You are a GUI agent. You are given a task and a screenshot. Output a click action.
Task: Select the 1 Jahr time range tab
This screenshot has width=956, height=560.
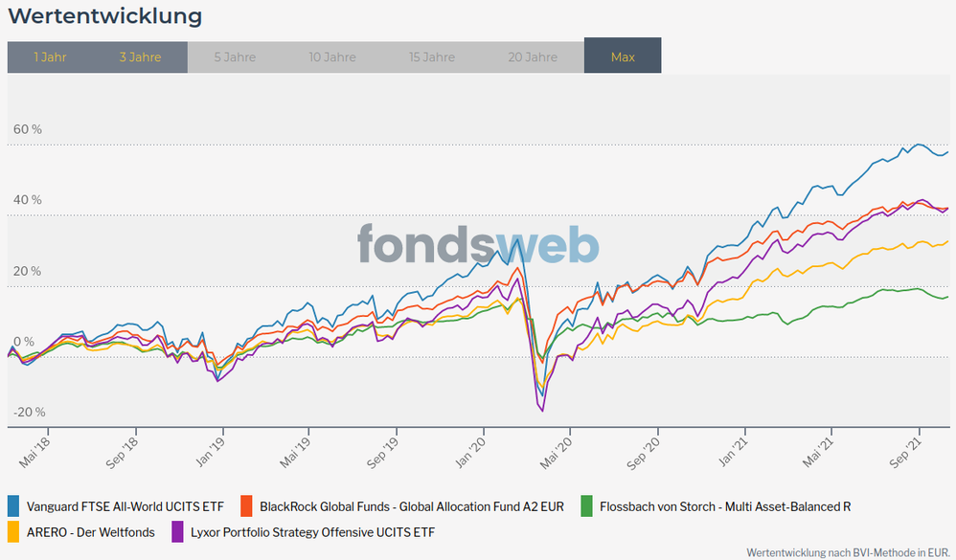(x=50, y=57)
